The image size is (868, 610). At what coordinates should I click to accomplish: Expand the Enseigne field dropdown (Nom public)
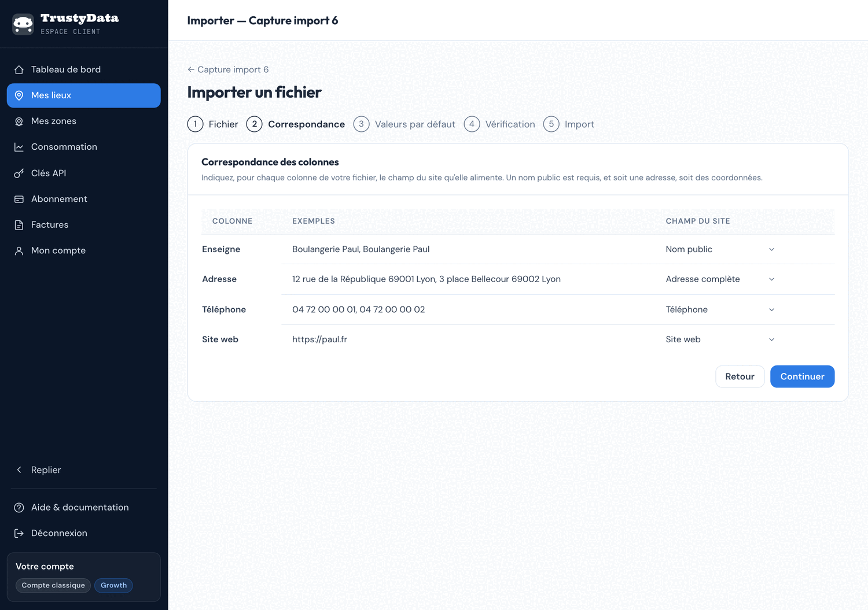720,249
